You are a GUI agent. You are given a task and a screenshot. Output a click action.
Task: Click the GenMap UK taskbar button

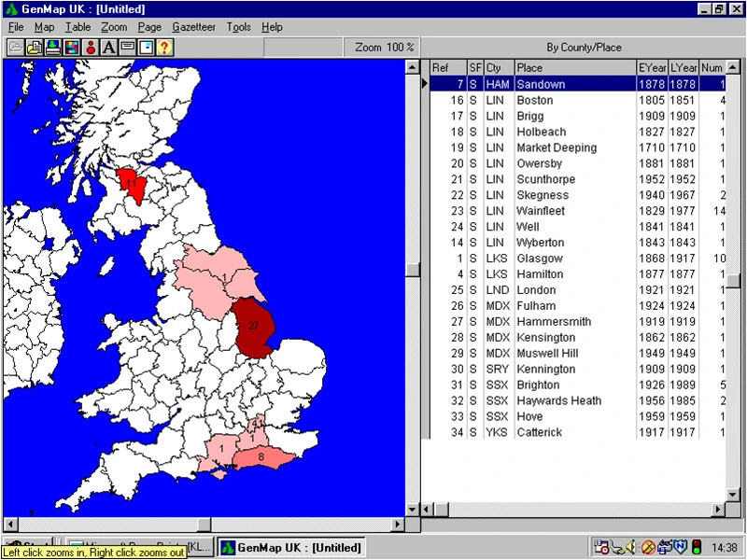pos(289,548)
